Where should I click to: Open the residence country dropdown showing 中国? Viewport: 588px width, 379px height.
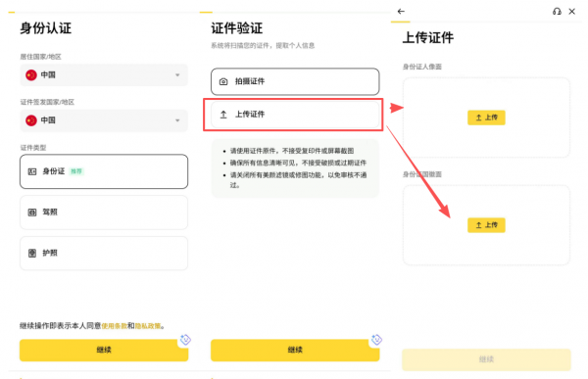(x=104, y=75)
